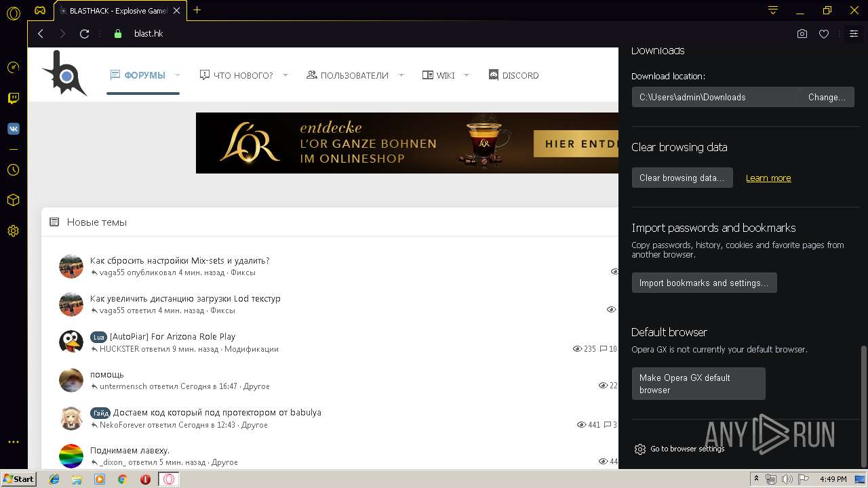Image resolution: width=868 pixels, height=488 pixels.
Task: Open thread помощь
Action: (x=107, y=374)
